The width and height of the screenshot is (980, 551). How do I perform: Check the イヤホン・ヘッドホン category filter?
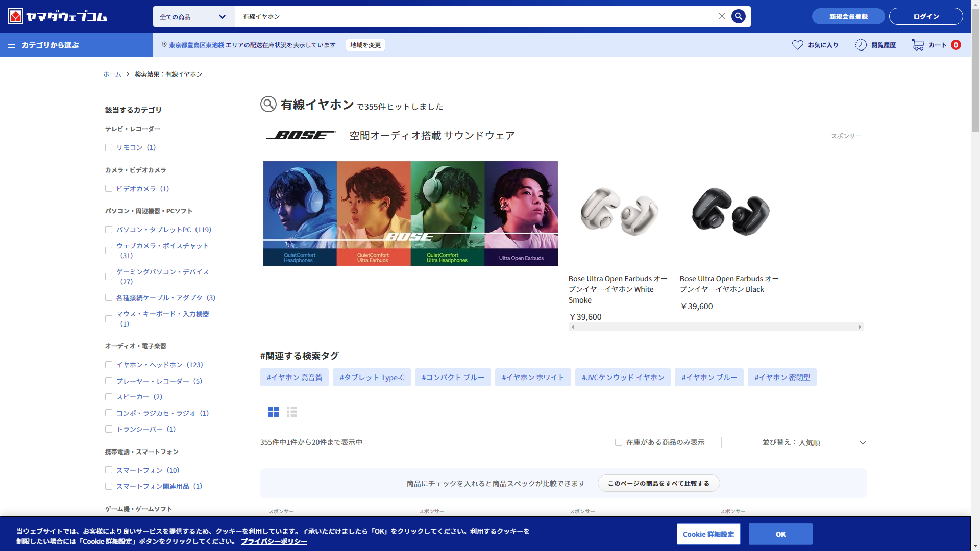109,365
